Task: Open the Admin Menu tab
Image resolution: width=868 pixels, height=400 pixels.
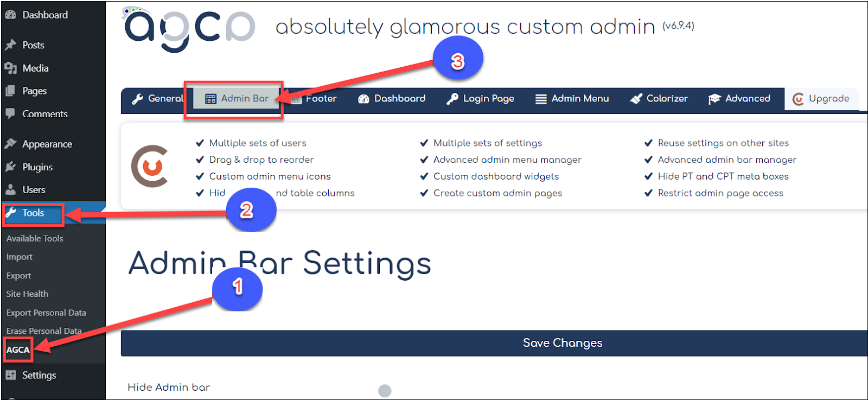Action: (572, 99)
